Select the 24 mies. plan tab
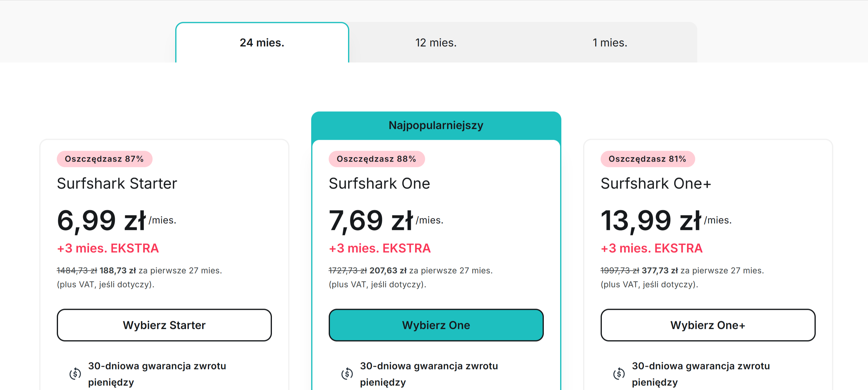Viewport: 868px width, 390px height. pyautogui.click(x=262, y=42)
